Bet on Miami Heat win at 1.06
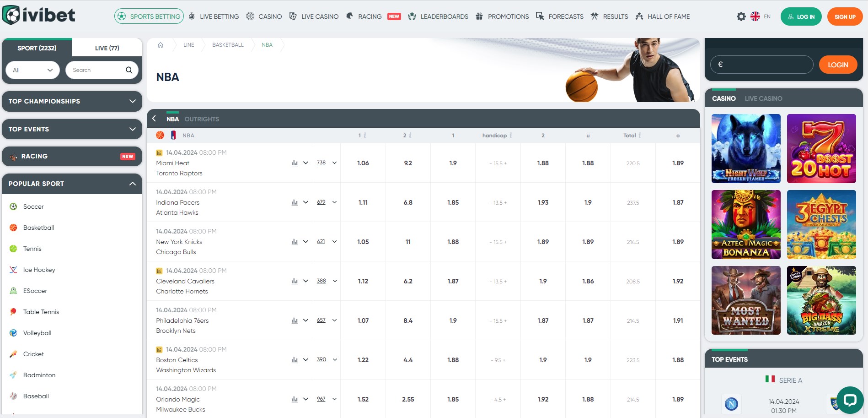The width and height of the screenshot is (868, 418). 363,163
